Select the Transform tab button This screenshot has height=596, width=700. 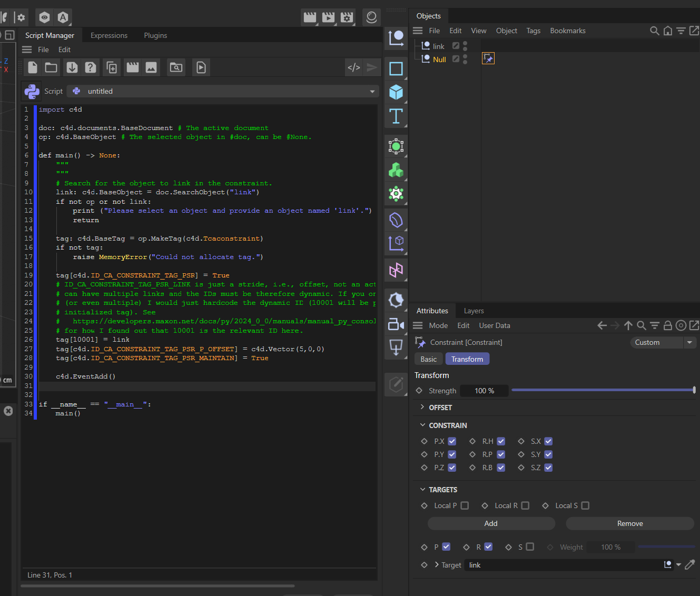467,359
